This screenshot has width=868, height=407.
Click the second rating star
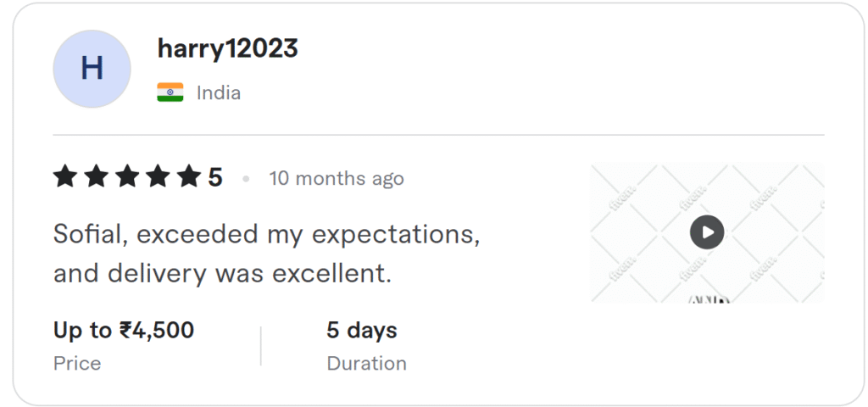click(96, 177)
